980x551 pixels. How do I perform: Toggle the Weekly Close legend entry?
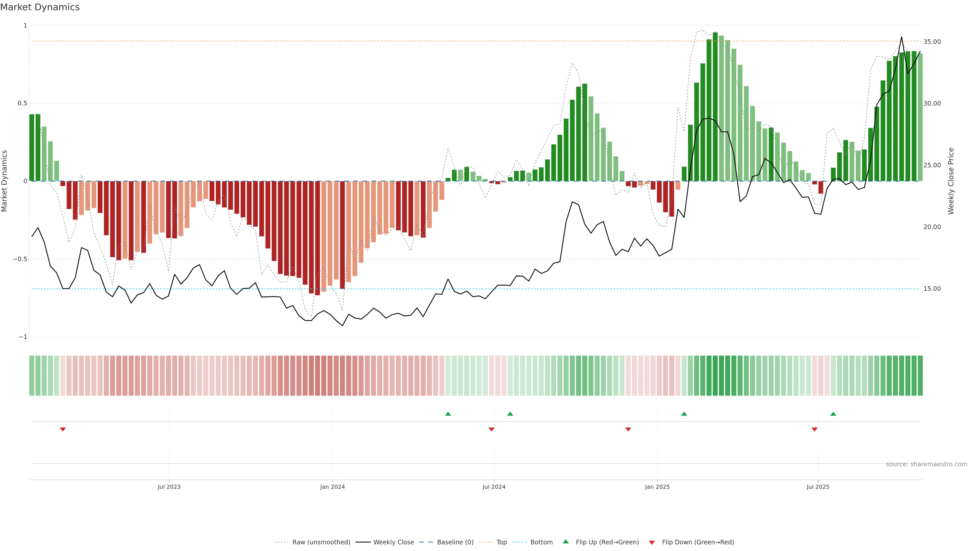[393, 542]
